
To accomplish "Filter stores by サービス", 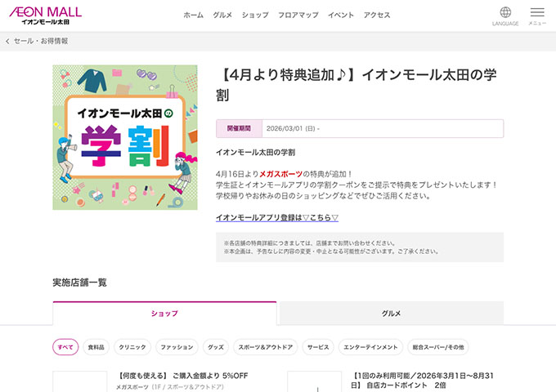I will (x=318, y=347).
